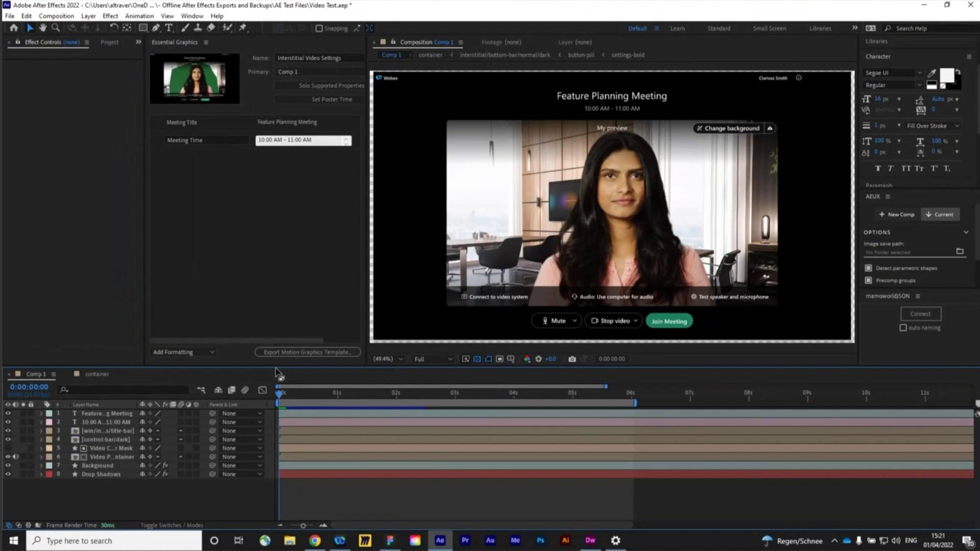Open the Segoe UI font family dropdown

(893, 73)
